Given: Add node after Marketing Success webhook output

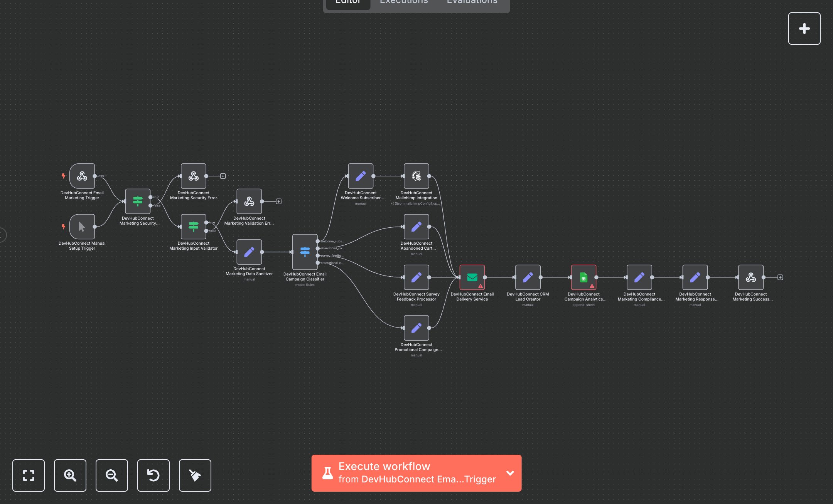Looking at the screenshot, I should pyautogui.click(x=780, y=277).
